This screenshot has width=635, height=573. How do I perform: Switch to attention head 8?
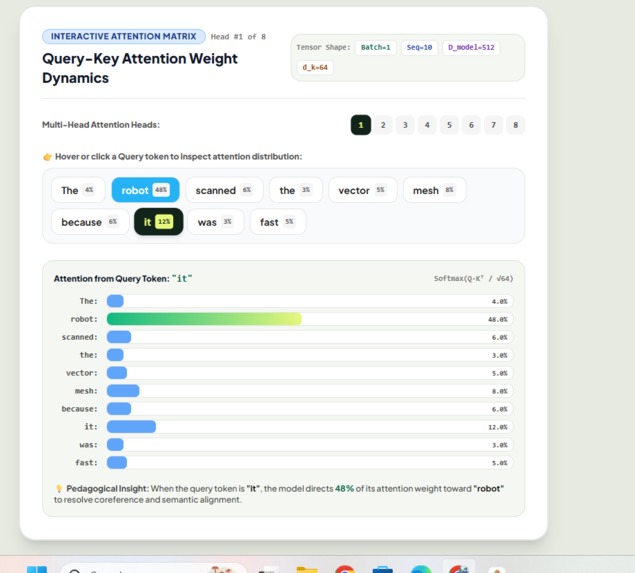click(515, 125)
